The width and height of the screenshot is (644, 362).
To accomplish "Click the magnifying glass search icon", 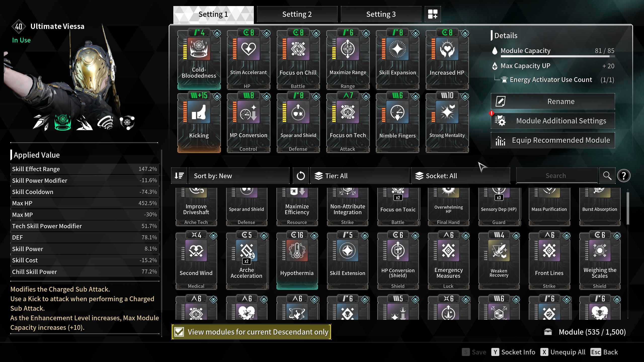I will (x=607, y=176).
